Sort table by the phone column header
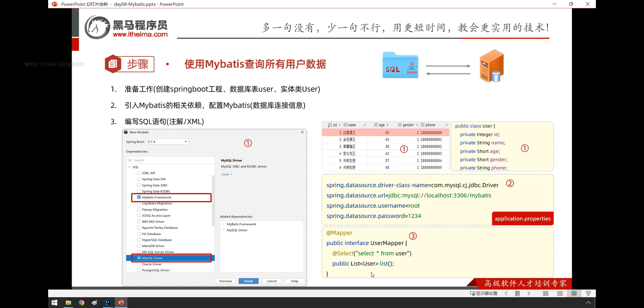The image size is (644, 308). click(x=434, y=125)
